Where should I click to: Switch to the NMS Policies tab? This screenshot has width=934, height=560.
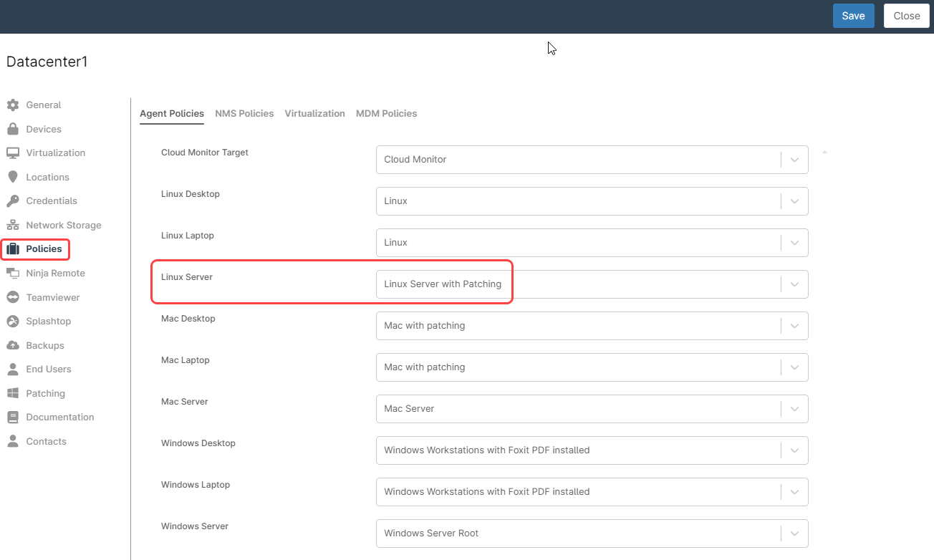tap(244, 114)
